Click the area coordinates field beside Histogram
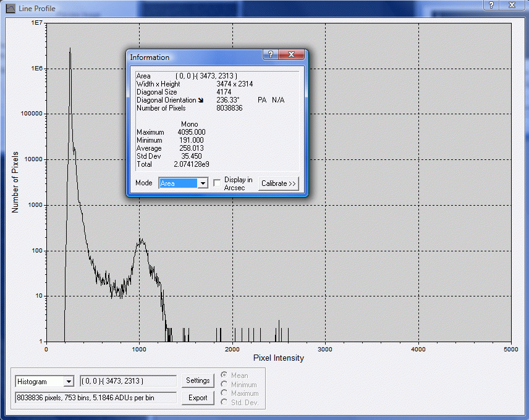Image resolution: width=529 pixels, height=420 pixels. (x=128, y=381)
